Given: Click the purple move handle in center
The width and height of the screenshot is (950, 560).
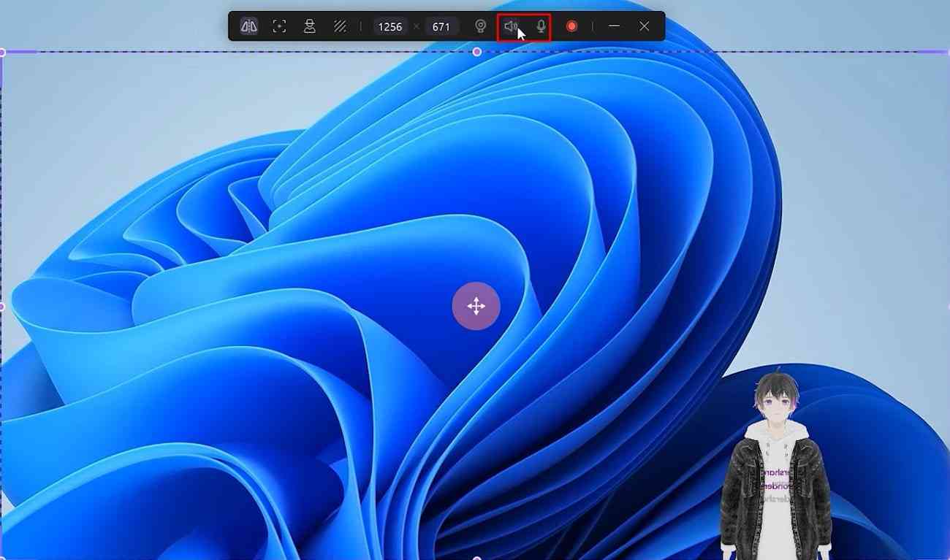Looking at the screenshot, I should (x=476, y=306).
